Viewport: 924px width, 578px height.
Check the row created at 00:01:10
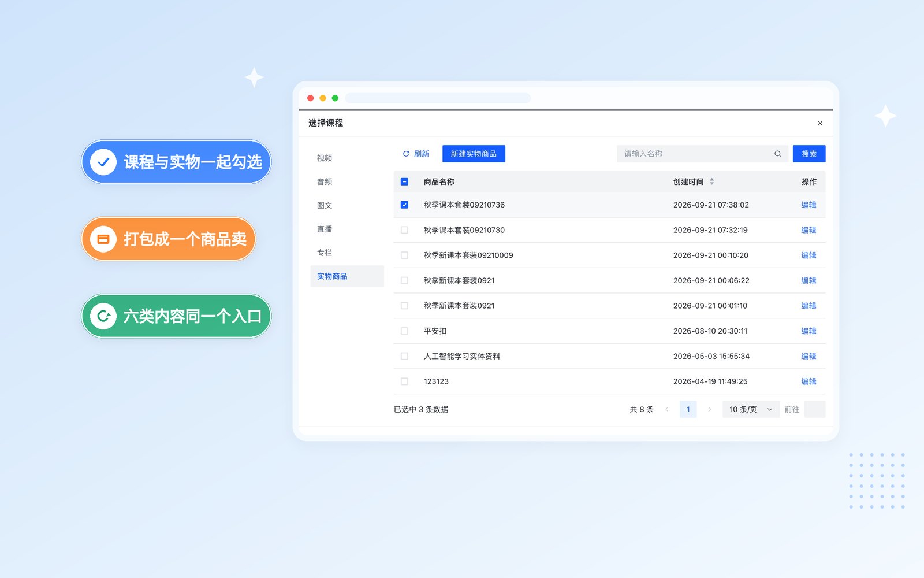coord(404,306)
